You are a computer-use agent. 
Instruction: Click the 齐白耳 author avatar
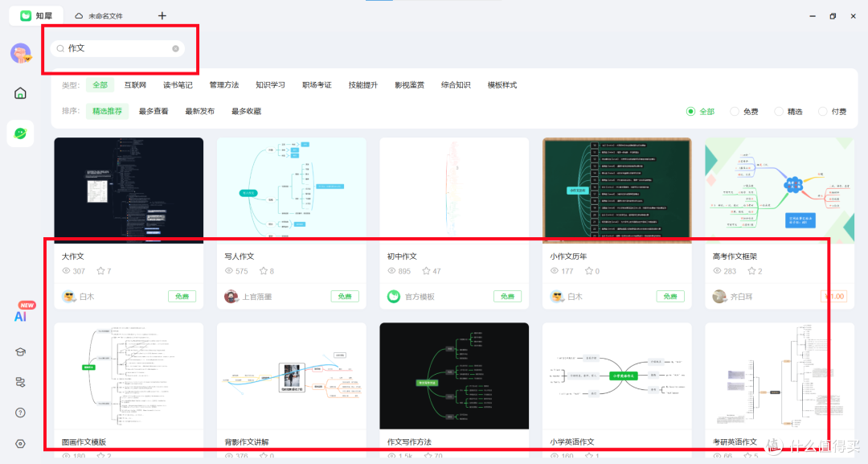click(x=719, y=297)
